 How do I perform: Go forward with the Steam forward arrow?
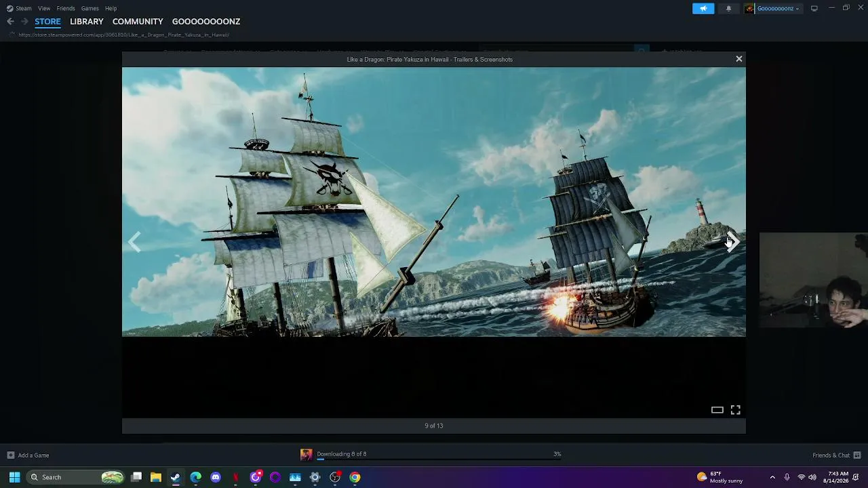tap(24, 22)
